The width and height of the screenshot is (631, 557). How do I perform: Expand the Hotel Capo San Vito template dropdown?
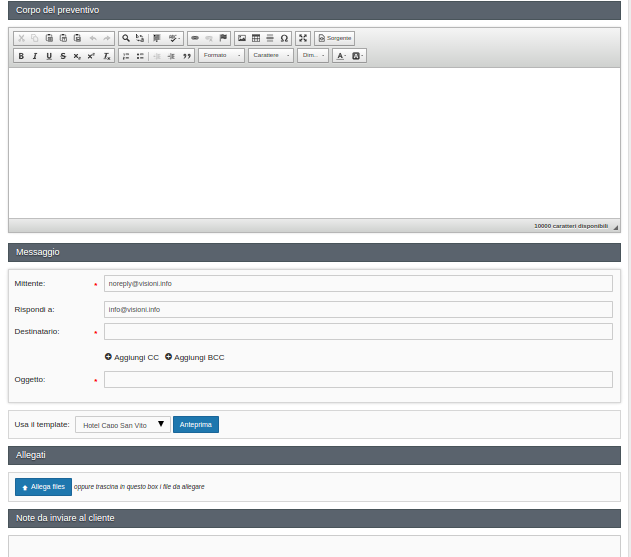click(122, 425)
